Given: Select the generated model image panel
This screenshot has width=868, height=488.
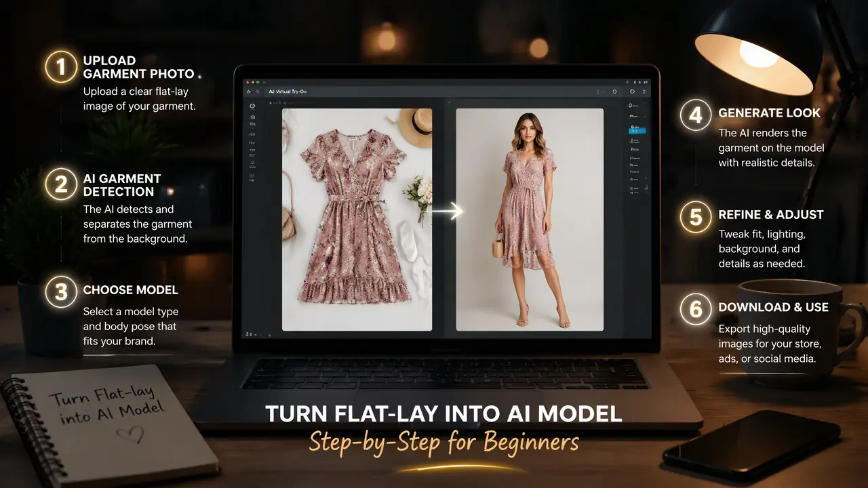Looking at the screenshot, I should (x=530, y=220).
